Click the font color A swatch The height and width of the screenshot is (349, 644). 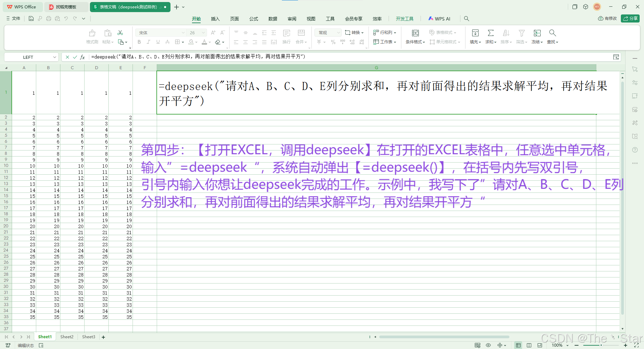pos(204,42)
